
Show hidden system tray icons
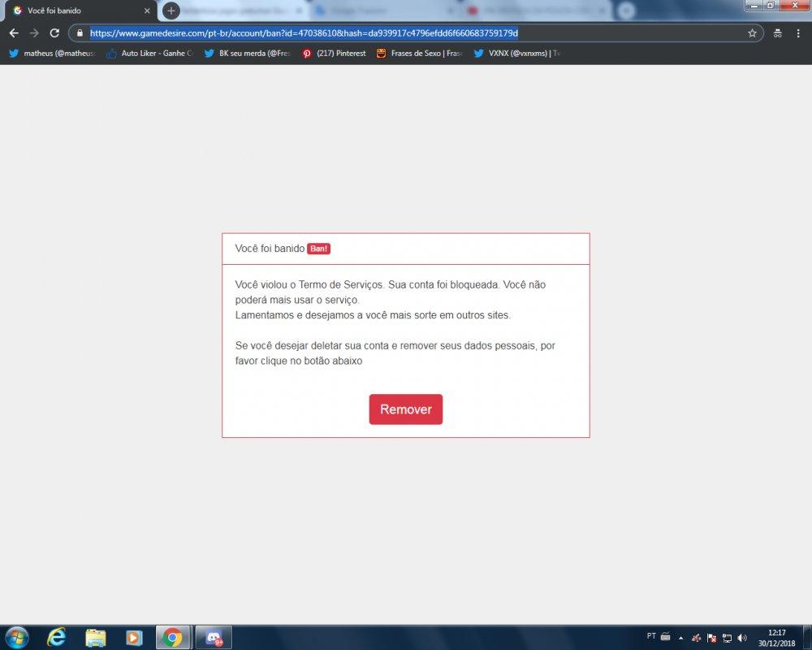click(x=681, y=637)
